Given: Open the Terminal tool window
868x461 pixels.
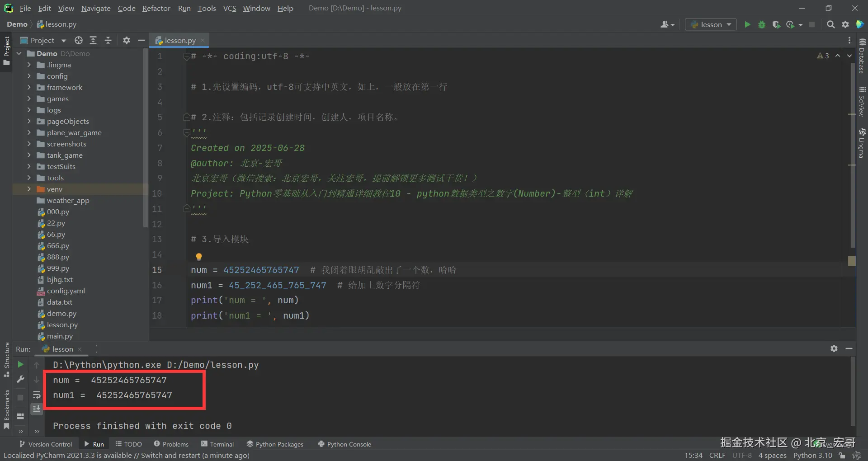Looking at the screenshot, I should 217,444.
